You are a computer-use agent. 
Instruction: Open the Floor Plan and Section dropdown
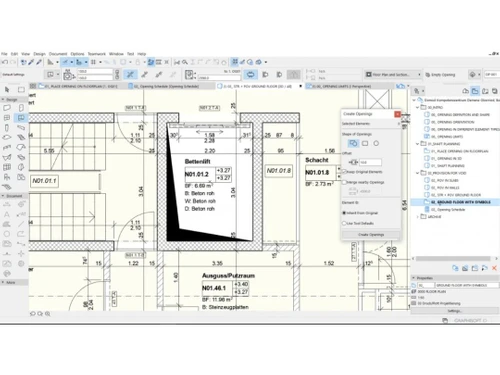[x=393, y=75]
